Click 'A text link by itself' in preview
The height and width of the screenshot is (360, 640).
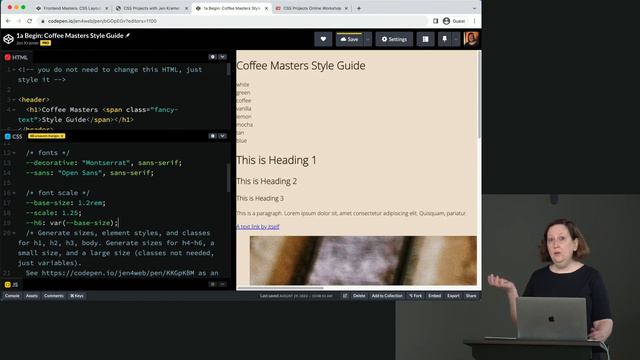258,227
